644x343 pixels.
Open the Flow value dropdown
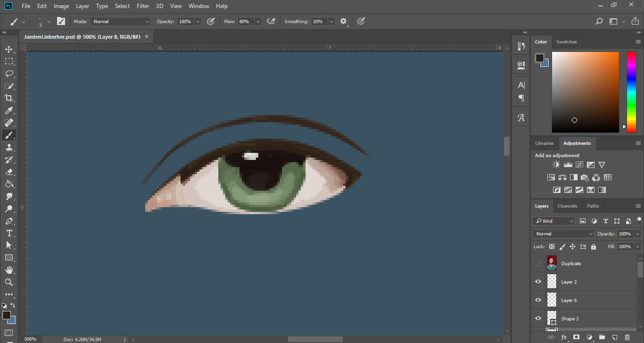pyautogui.click(x=258, y=21)
